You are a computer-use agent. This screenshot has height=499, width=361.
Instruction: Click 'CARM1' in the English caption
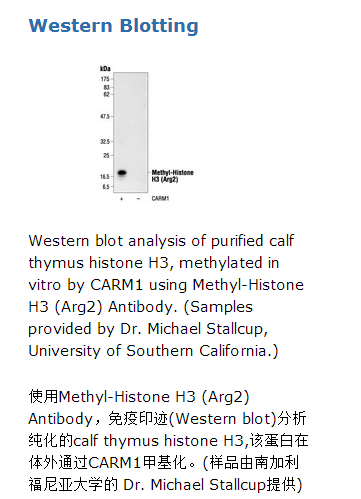point(117,285)
